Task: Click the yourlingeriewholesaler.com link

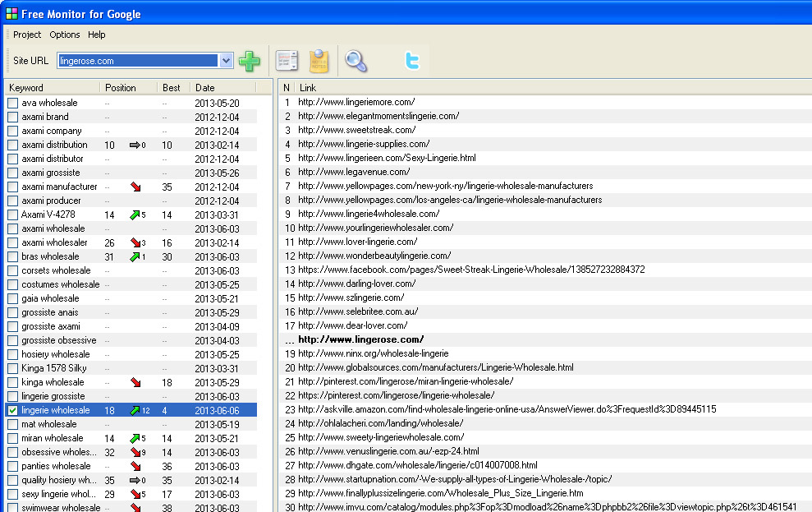Action: coord(376,228)
